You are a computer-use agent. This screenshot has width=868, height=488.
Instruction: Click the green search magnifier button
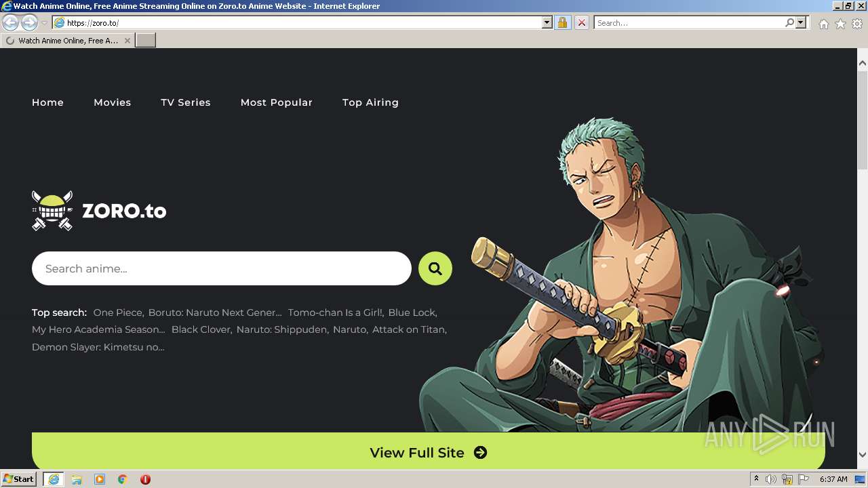pos(435,268)
